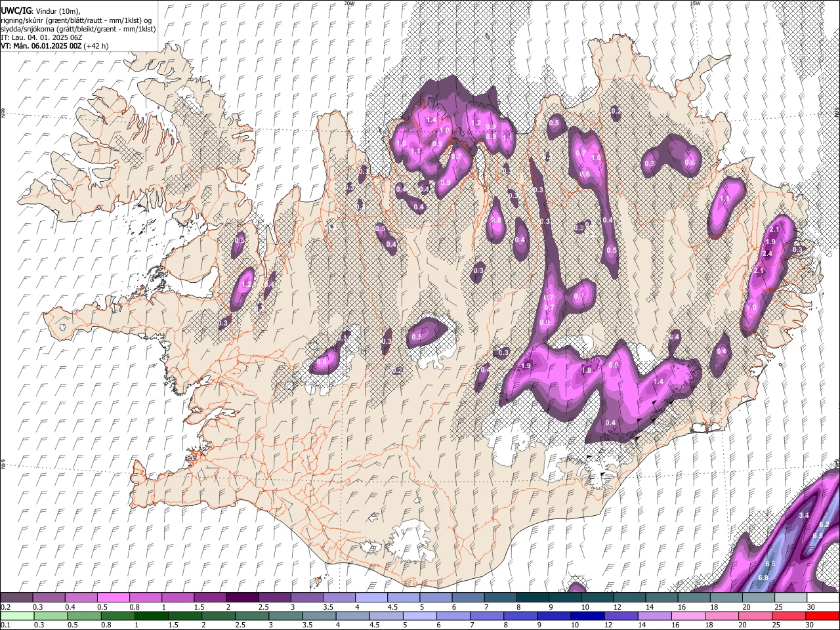Pick the white swatch labeled 30

point(823,597)
